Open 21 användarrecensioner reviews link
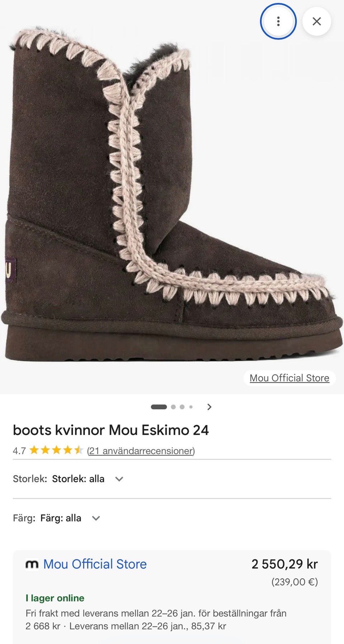Image resolution: width=344 pixels, height=644 pixels. 141,450
